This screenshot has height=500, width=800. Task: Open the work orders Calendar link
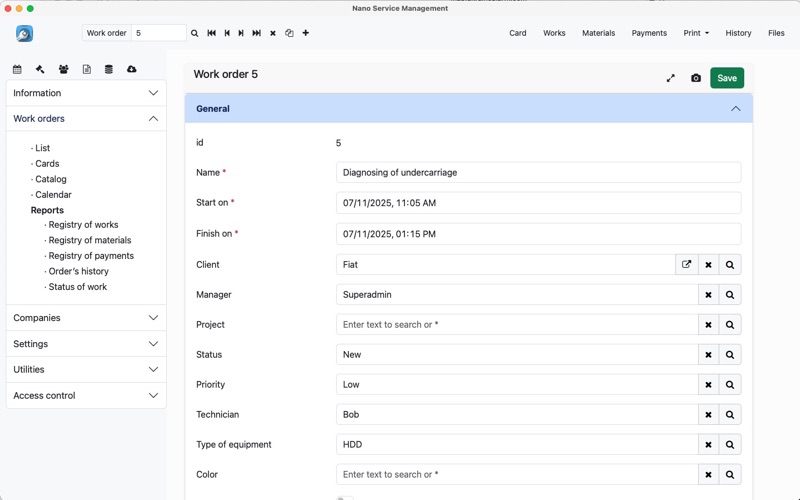tap(53, 194)
